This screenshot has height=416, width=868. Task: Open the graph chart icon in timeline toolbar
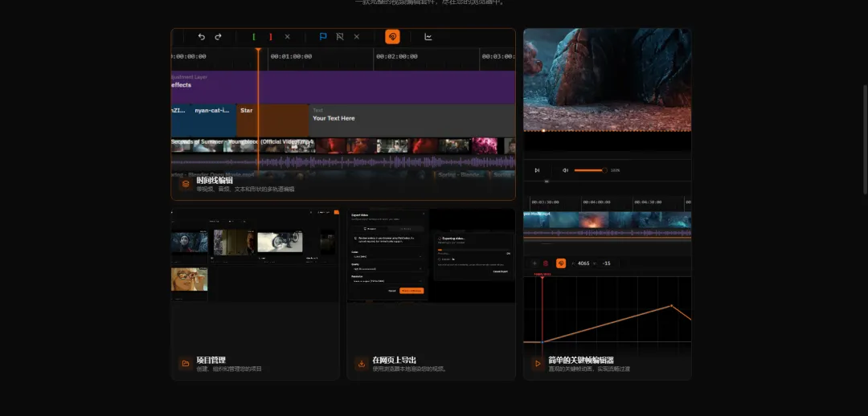[x=428, y=37]
